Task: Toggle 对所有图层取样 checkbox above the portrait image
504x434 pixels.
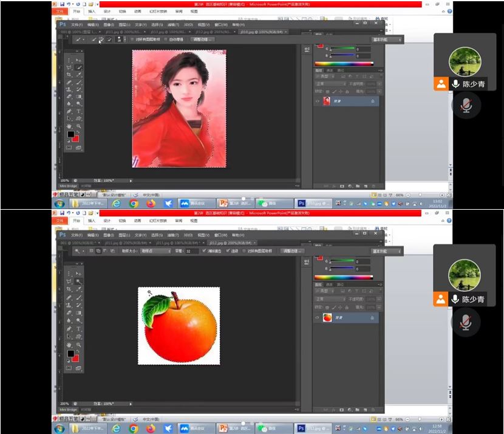Action: [x=132, y=40]
